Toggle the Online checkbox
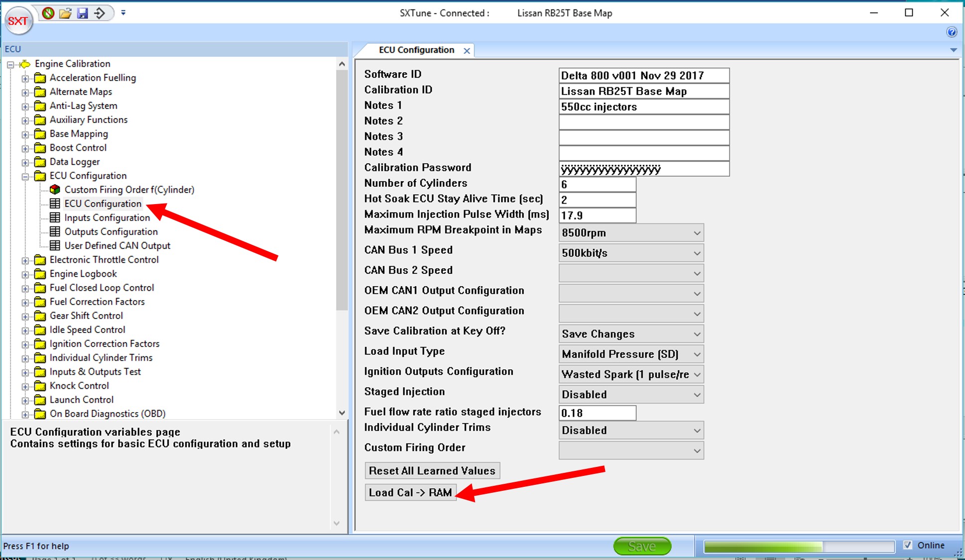Viewport: 965px width, 560px height. (908, 545)
